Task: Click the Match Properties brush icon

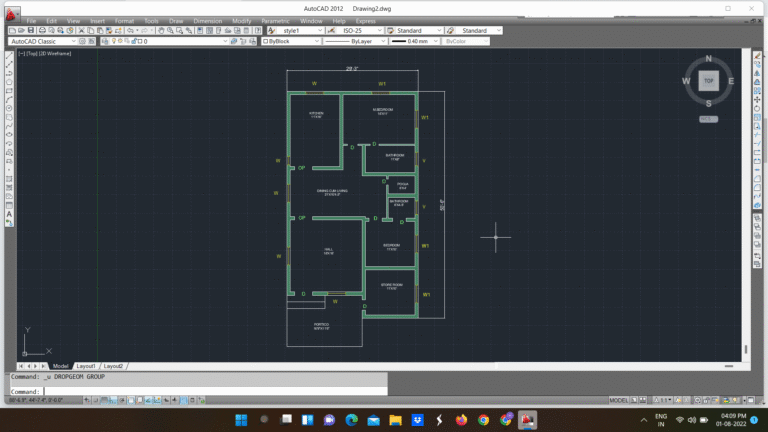Action: [109, 30]
